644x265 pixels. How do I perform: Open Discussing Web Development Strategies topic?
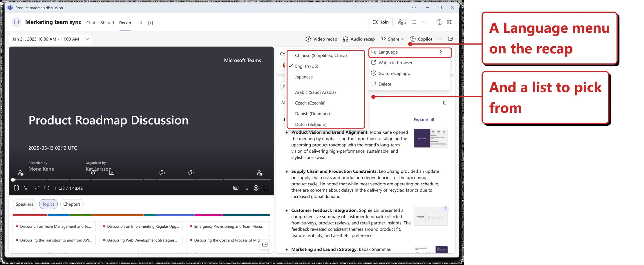tap(141, 240)
